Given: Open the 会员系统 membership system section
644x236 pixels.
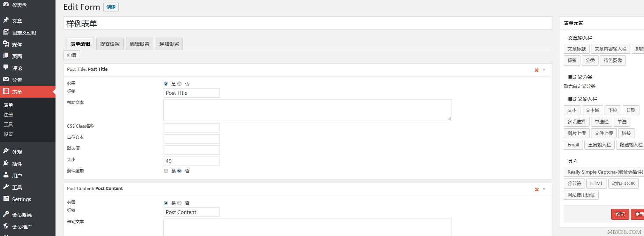Looking at the screenshot, I should [21, 214].
